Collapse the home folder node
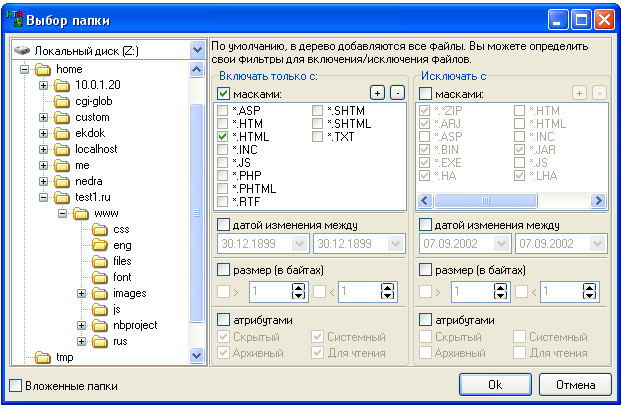 25,69
